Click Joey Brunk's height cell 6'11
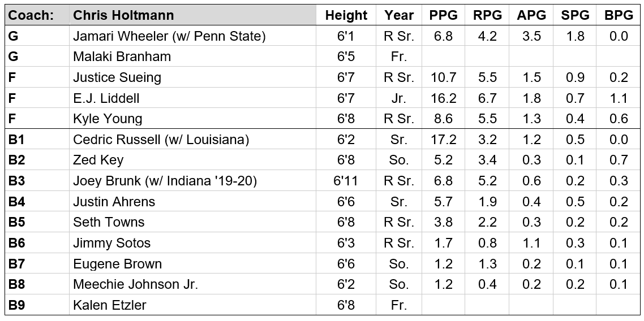 (346, 181)
